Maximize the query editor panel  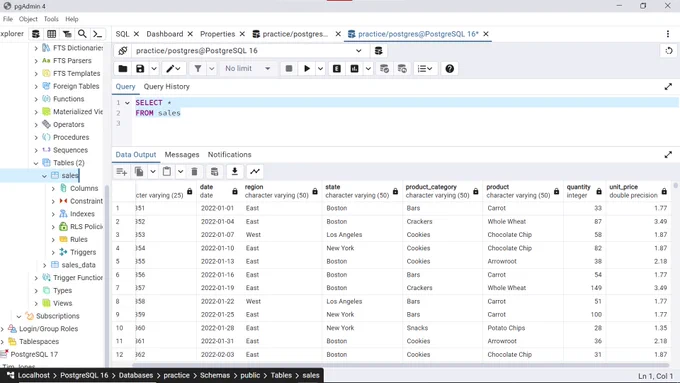(x=668, y=87)
